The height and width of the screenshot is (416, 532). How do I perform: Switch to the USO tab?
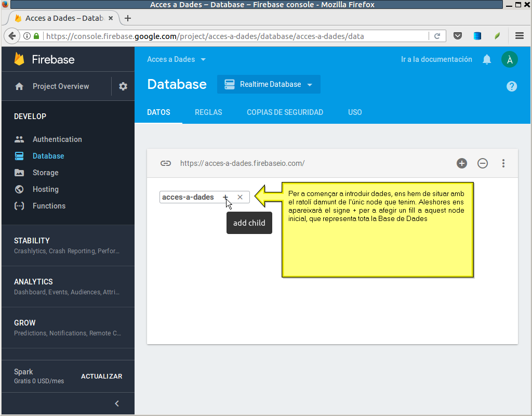click(x=355, y=112)
